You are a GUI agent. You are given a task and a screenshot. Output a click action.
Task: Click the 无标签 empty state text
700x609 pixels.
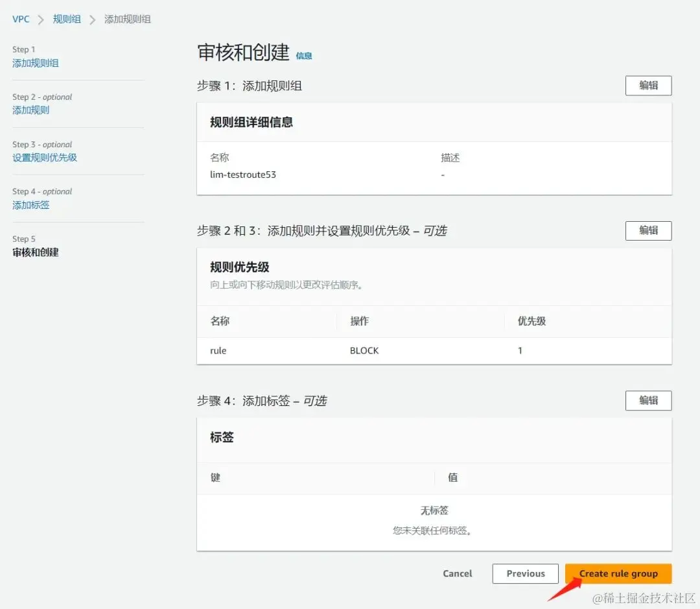(x=434, y=510)
